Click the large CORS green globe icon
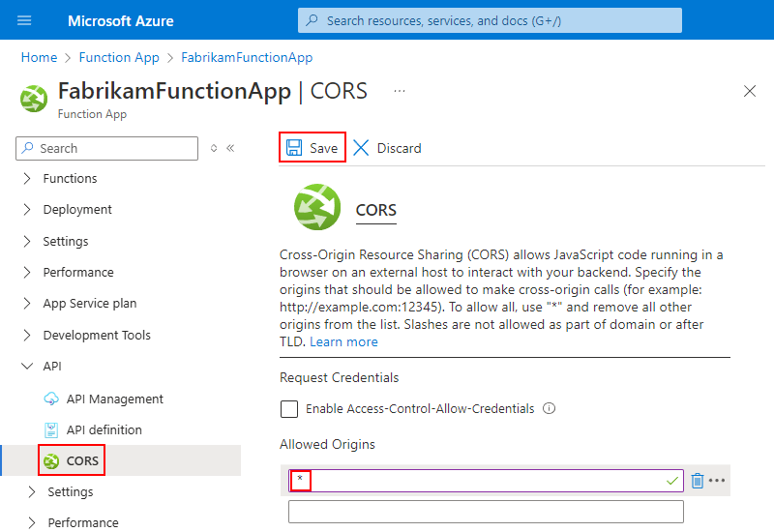This screenshot has height=532, width=774. click(317, 207)
